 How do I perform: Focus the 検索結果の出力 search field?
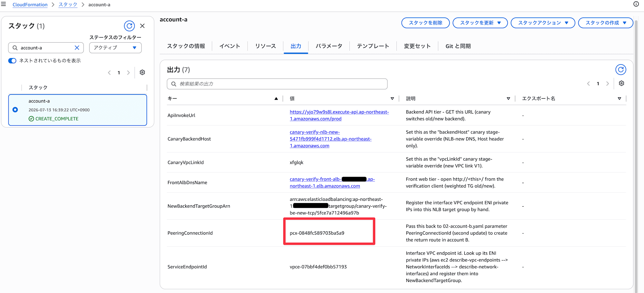(x=277, y=84)
